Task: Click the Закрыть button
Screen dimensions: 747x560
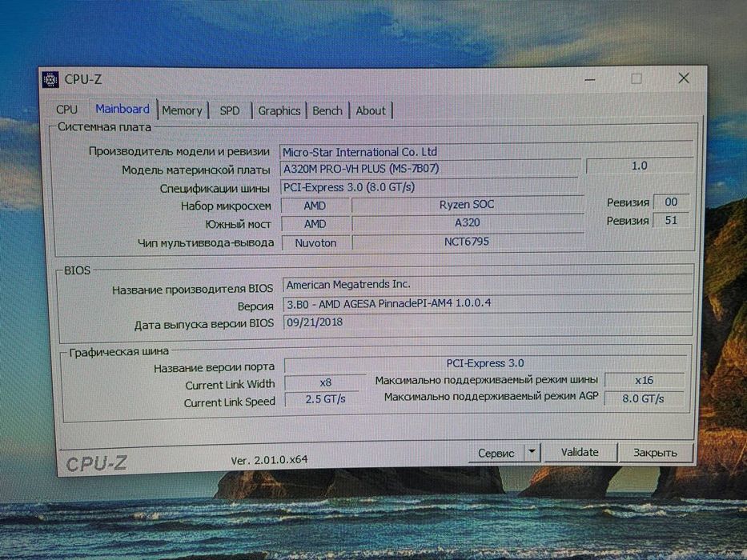Action: point(655,452)
